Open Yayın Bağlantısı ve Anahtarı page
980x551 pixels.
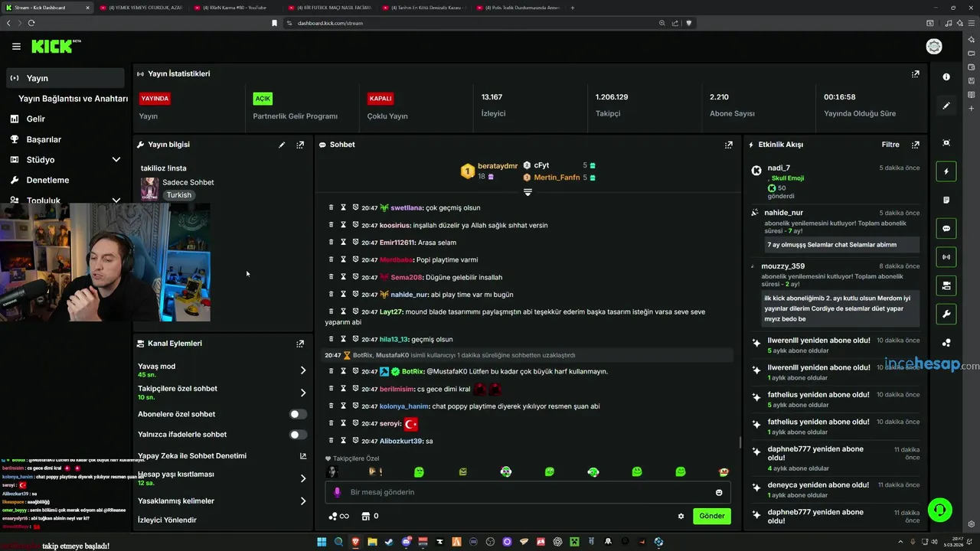pos(73,99)
